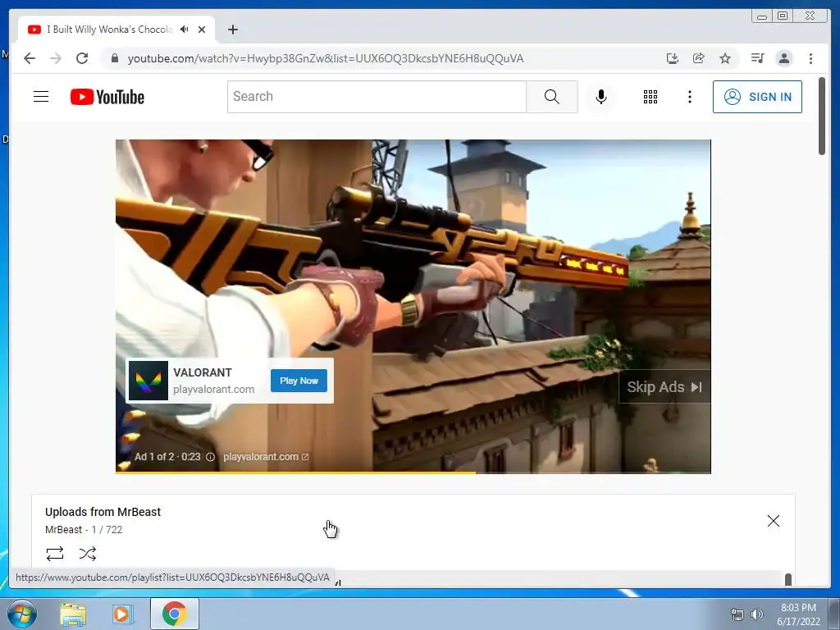The height and width of the screenshot is (630, 840).
Task: Focus the YouTube Search field
Action: point(377,97)
